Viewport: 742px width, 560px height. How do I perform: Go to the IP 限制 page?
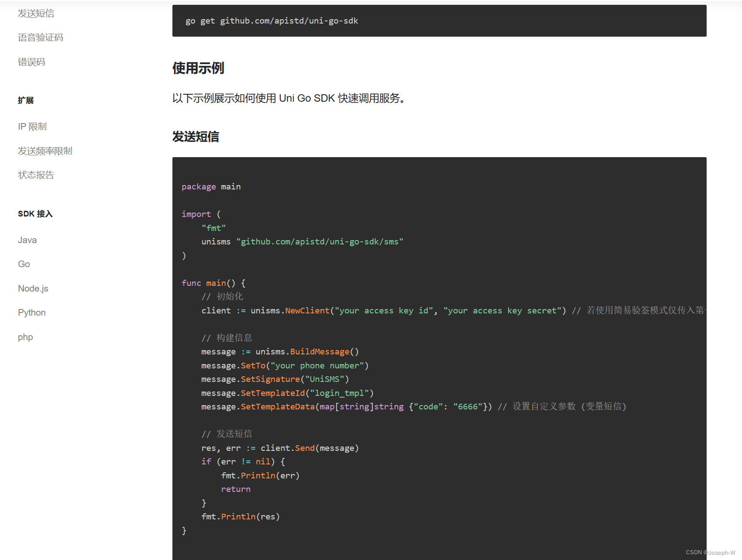pyautogui.click(x=32, y=127)
